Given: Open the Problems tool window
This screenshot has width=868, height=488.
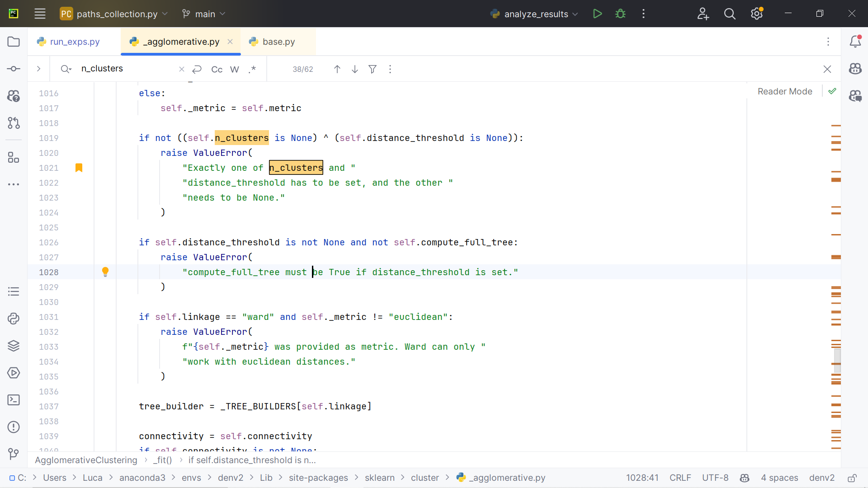Looking at the screenshot, I should click(x=14, y=427).
